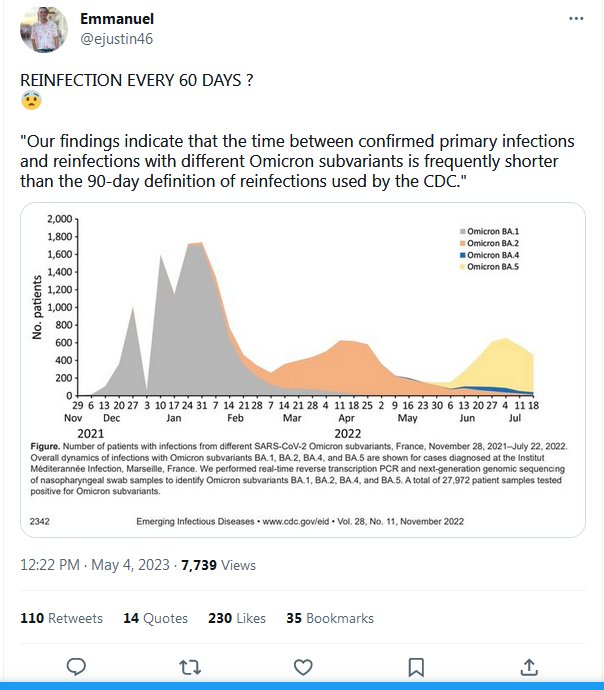The image size is (604, 690).
Task: View the 14 Quotes list
Action: click(155, 618)
